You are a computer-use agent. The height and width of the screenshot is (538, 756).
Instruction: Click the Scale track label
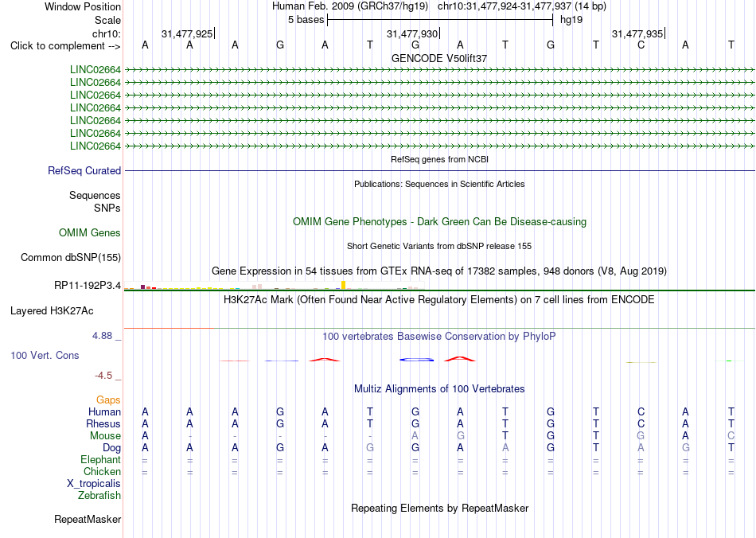coord(107,20)
